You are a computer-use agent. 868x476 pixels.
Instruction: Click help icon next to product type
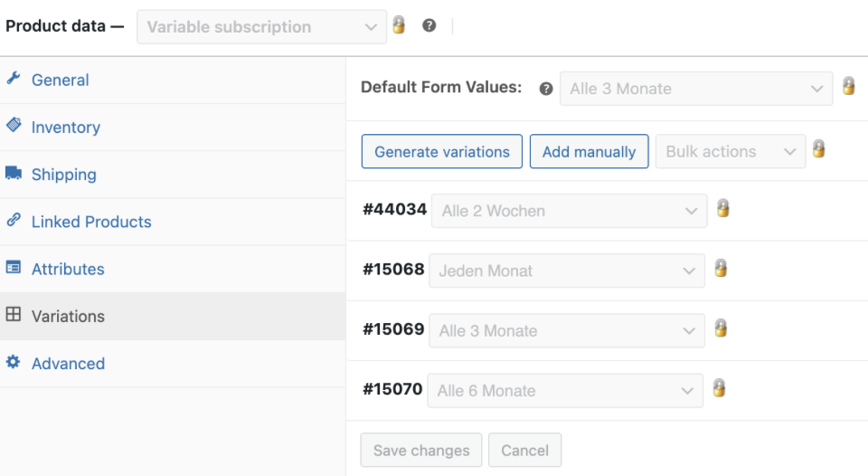click(429, 25)
